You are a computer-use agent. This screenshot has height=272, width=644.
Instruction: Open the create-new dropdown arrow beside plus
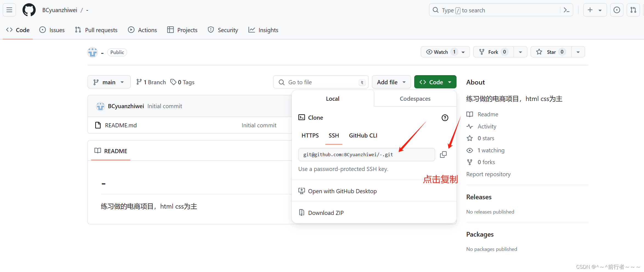pos(600,10)
